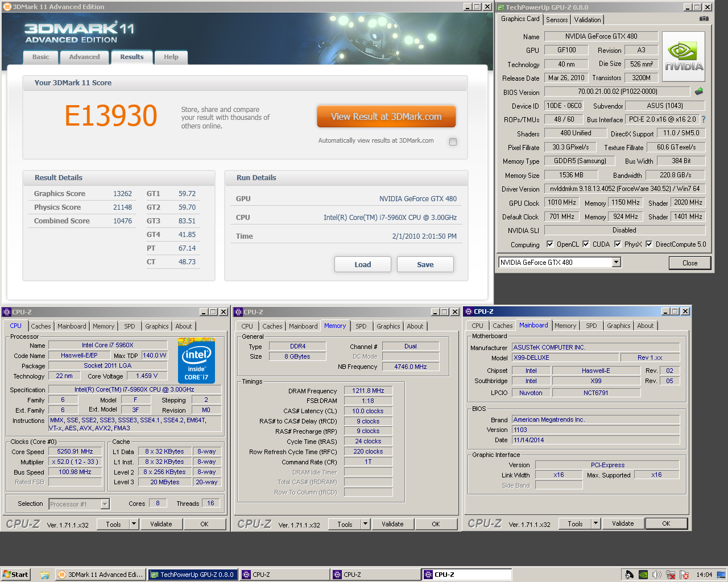This screenshot has height=582, width=728.
Task: Switch to the Advanced tab in 3DMark 11
Action: [84, 57]
